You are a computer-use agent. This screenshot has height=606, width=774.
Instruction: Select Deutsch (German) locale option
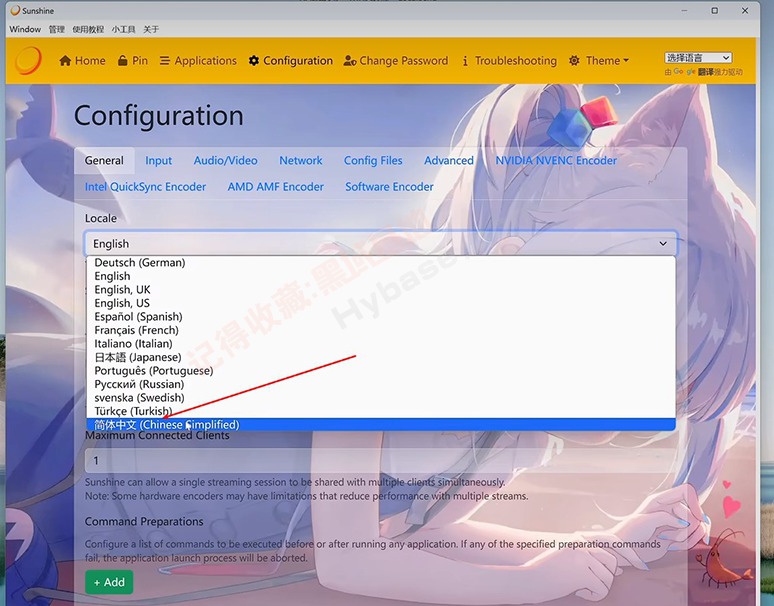[x=381, y=263]
